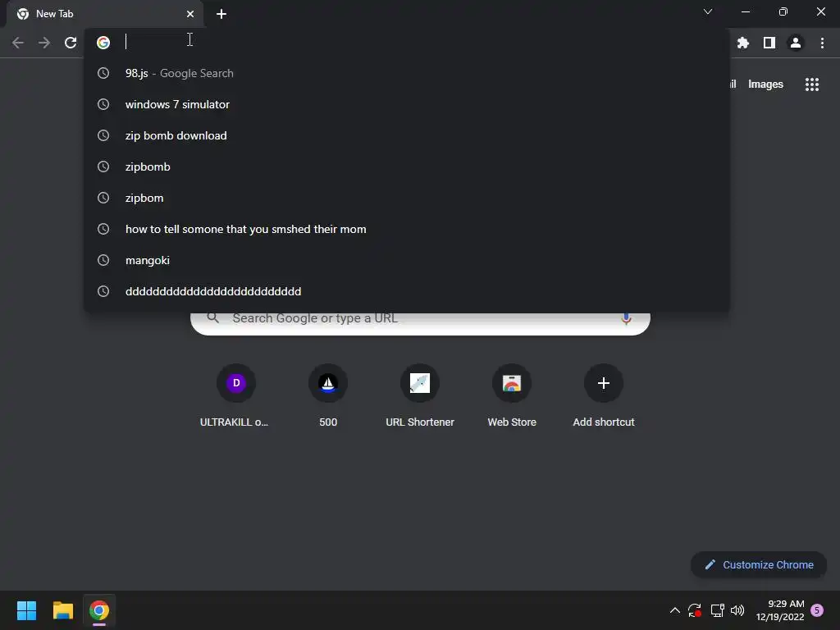Open the clock and date panel

point(780,610)
